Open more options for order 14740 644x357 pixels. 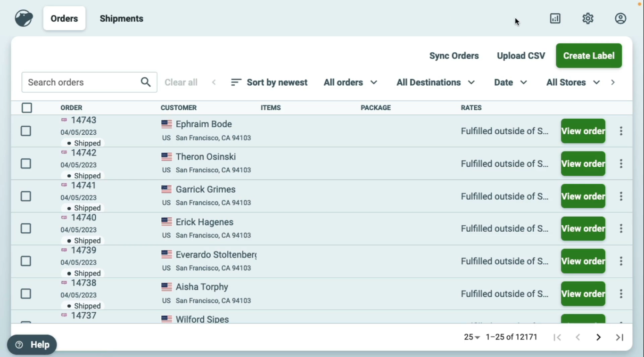point(621,228)
